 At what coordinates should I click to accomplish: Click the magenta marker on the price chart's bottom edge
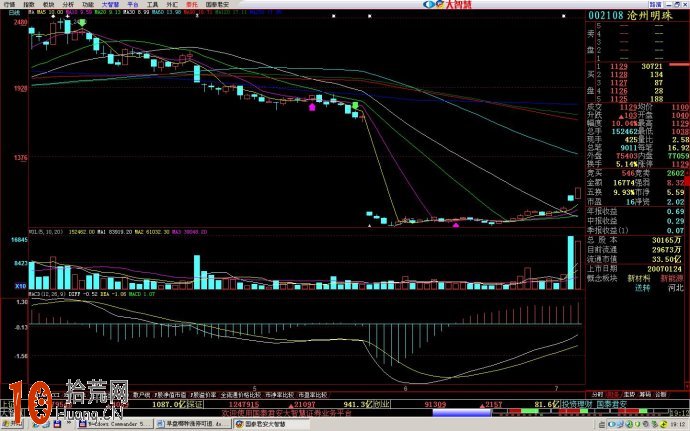(456, 225)
